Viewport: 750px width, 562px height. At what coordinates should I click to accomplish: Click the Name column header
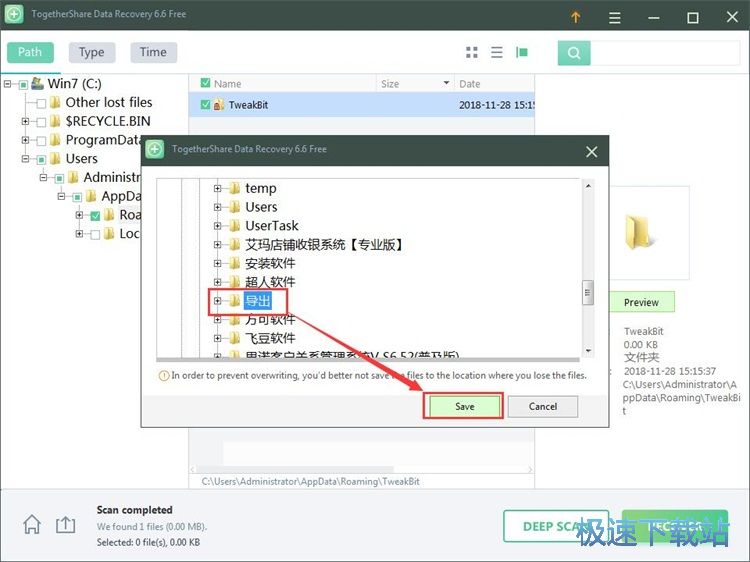pyautogui.click(x=283, y=84)
